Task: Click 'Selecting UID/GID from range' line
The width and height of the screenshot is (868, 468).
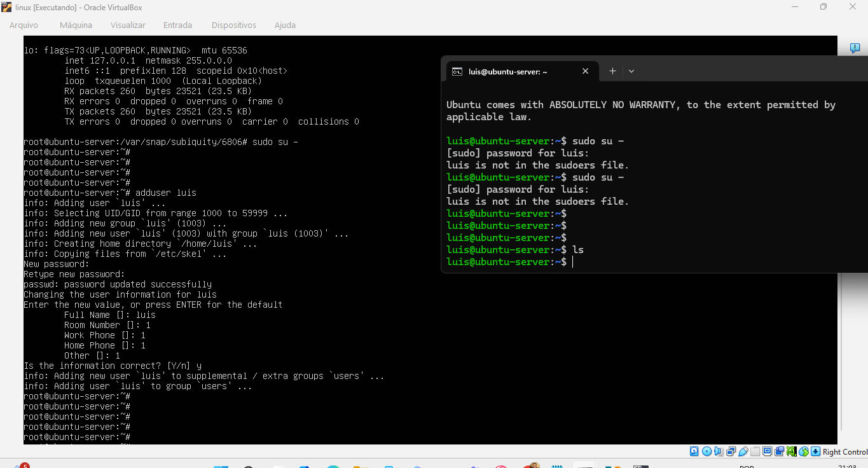Action: point(156,213)
